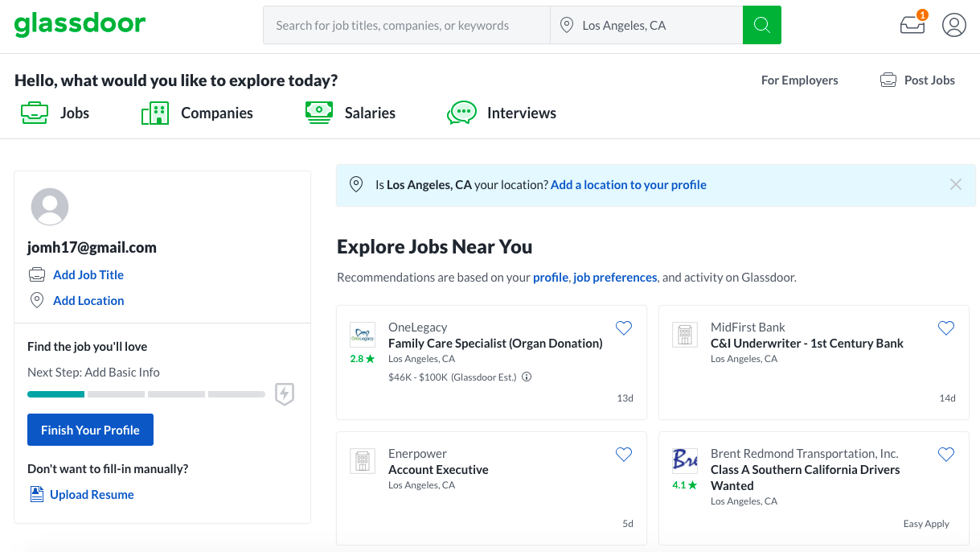Image resolution: width=980 pixels, height=552 pixels.
Task: Click the location pin in the blue banner
Action: click(x=356, y=184)
